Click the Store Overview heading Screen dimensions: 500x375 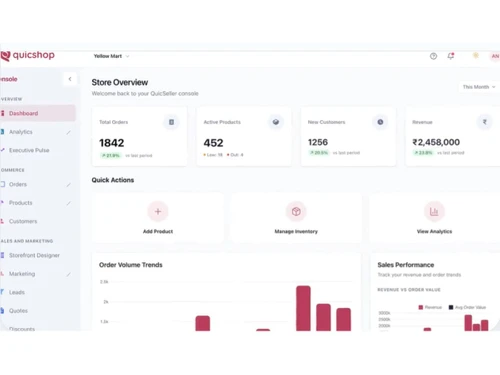[120, 82]
